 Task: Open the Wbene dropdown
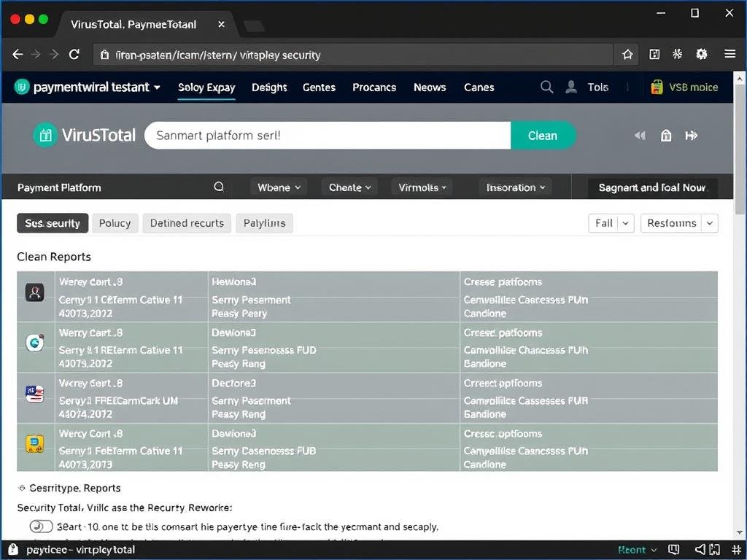279,187
